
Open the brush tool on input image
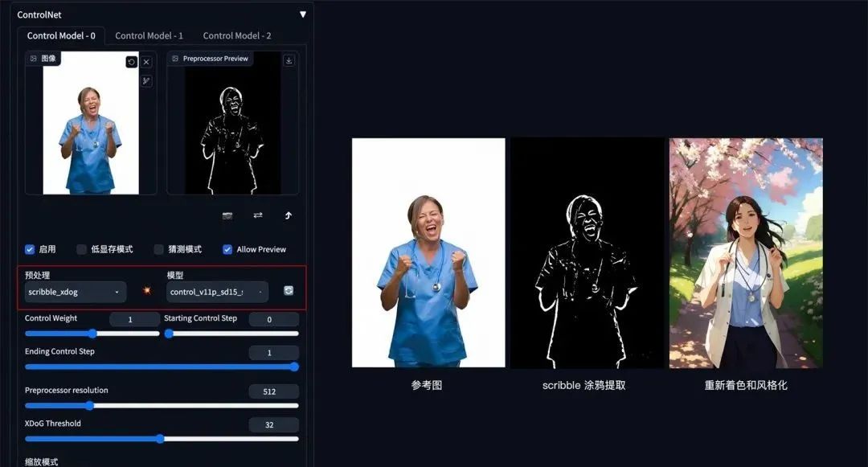[x=146, y=81]
